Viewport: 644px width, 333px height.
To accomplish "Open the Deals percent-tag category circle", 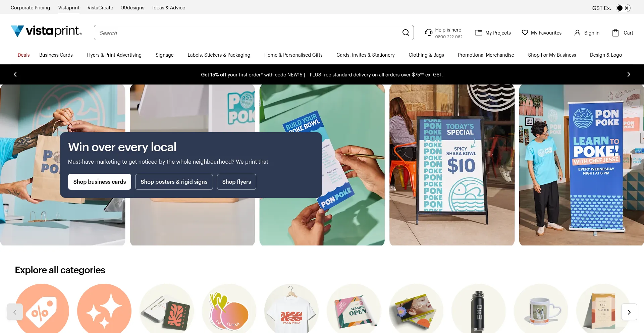I will [42, 309].
